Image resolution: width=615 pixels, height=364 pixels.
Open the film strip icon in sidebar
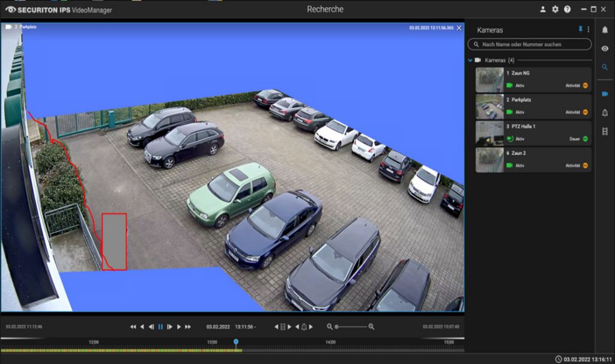coord(605,132)
